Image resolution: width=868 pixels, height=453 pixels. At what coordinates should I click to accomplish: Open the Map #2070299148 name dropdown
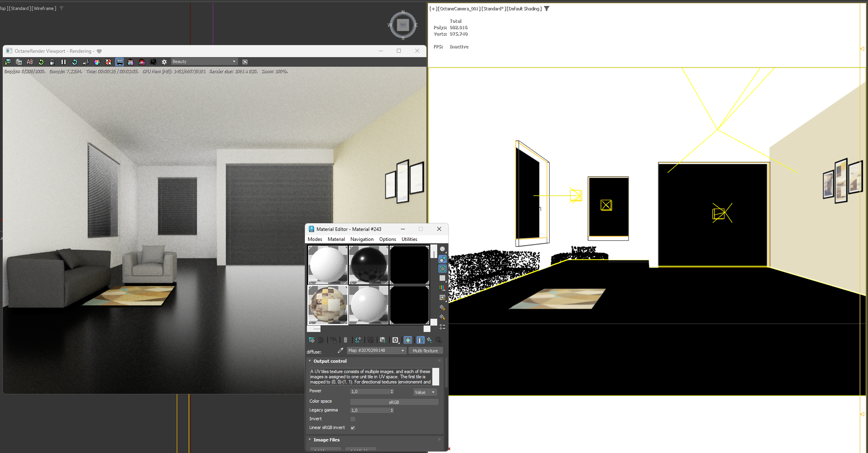pyautogui.click(x=376, y=350)
